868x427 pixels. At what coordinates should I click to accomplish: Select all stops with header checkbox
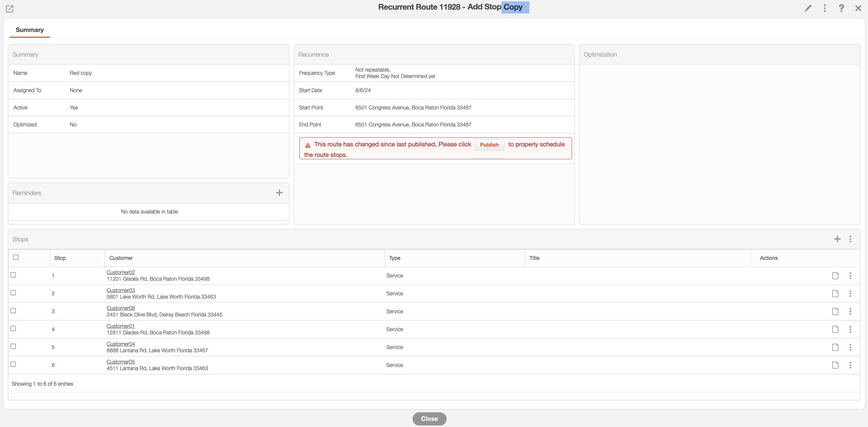pyautogui.click(x=16, y=257)
